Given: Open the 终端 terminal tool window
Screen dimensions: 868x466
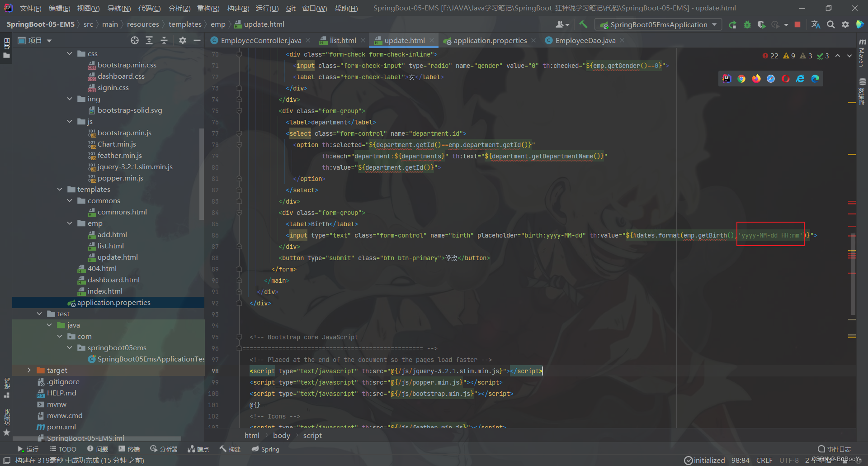Looking at the screenshot, I should pos(129,449).
